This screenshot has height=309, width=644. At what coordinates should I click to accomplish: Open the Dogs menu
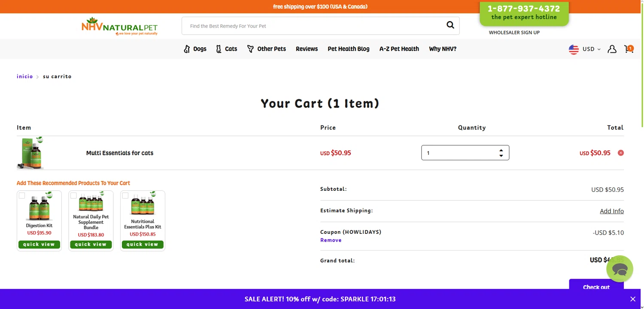195,49
